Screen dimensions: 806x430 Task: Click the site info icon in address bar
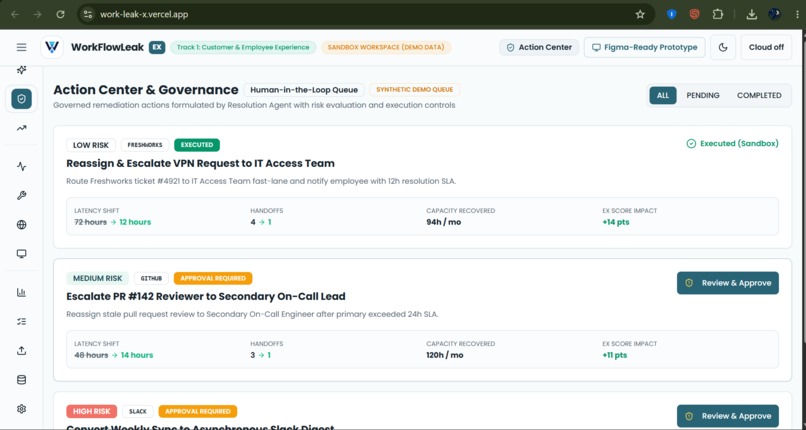[88, 14]
